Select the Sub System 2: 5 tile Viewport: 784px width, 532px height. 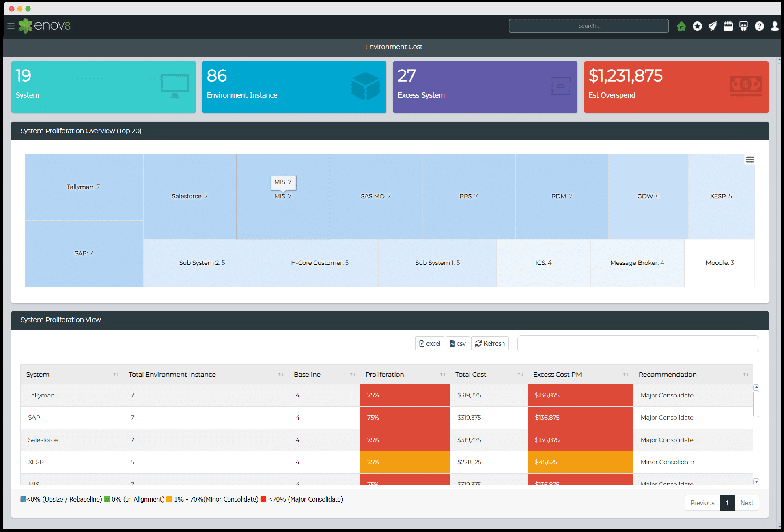pos(202,263)
